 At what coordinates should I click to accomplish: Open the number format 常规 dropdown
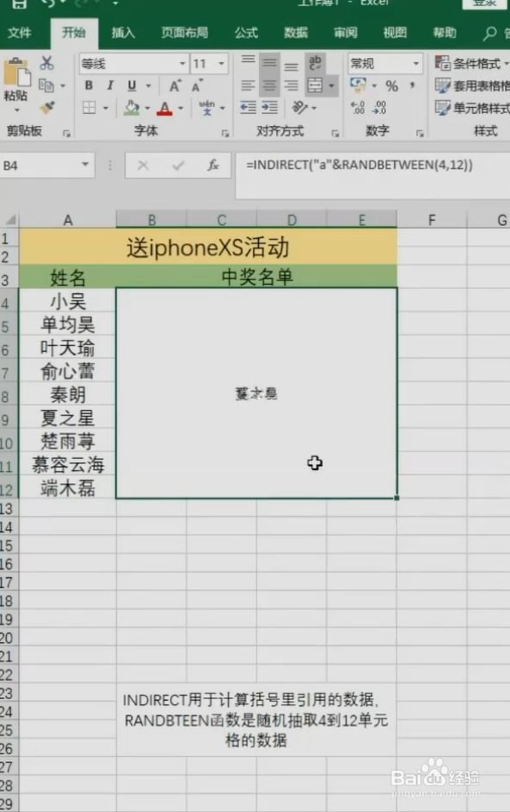[x=415, y=64]
